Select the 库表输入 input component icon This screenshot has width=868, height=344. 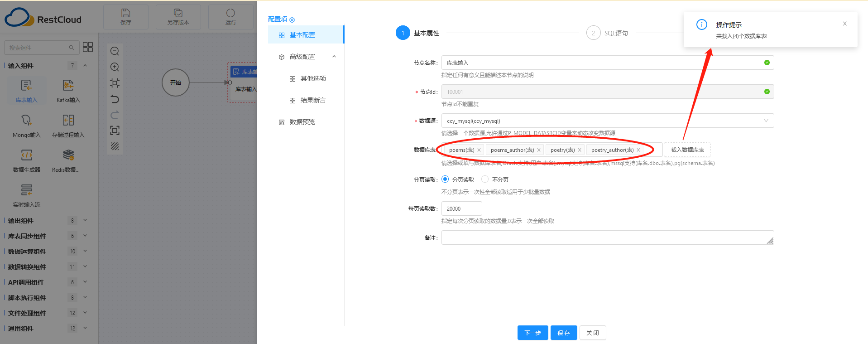point(26,85)
